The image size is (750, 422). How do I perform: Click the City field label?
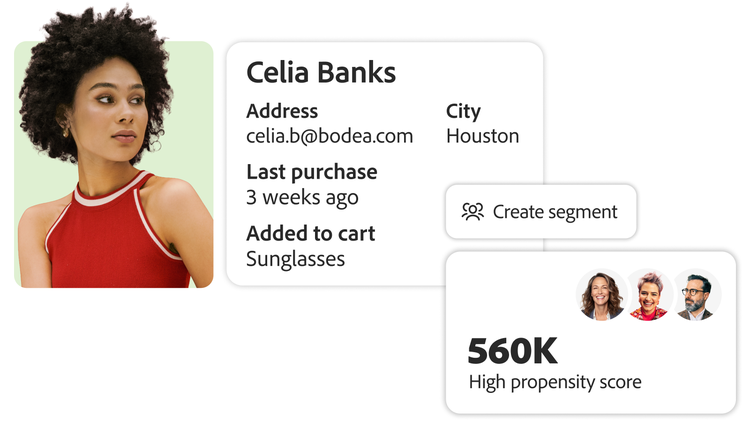coord(463,111)
